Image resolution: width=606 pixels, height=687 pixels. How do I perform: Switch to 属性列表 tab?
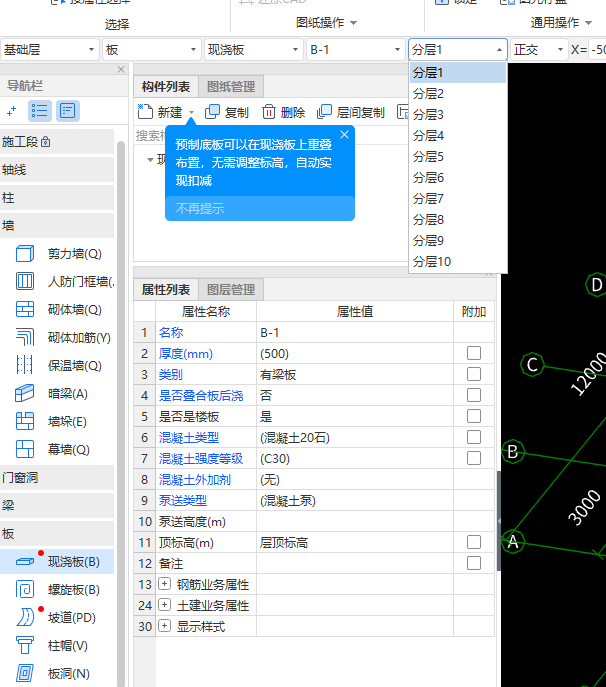point(166,290)
